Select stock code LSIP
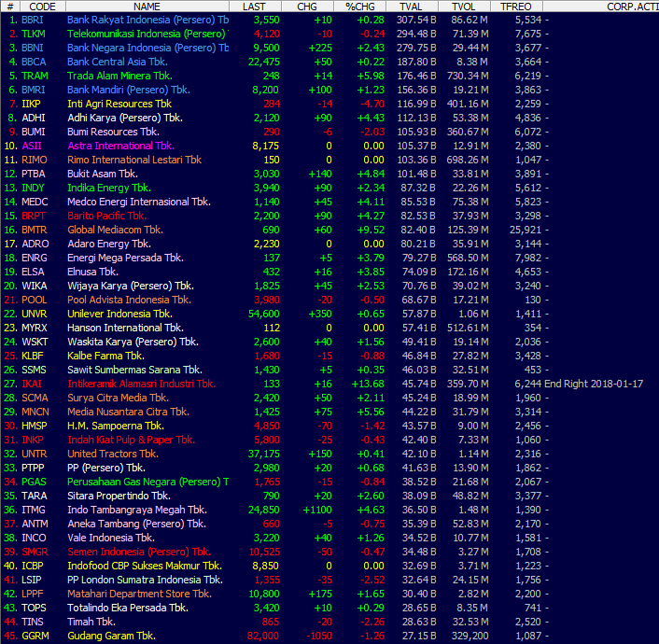The image size is (659, 644). pyautogui.click(x=32, y=580)
